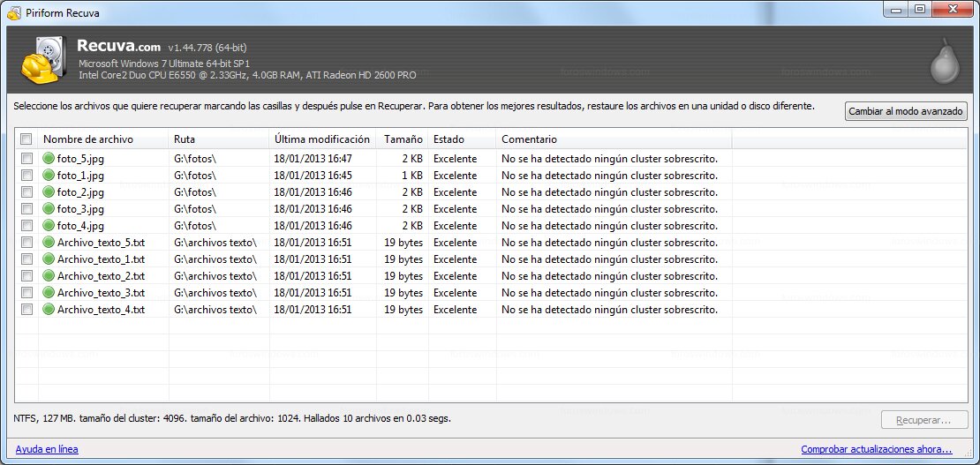980x465 pixels.
Task: Sort by Estado column header
Action: click(x=462, y=139)
